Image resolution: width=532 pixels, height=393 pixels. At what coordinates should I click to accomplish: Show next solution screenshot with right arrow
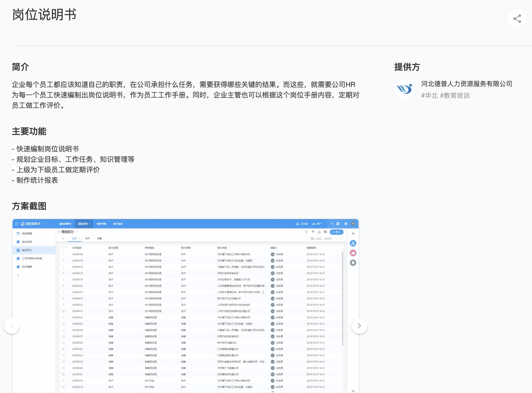(359, 326)
